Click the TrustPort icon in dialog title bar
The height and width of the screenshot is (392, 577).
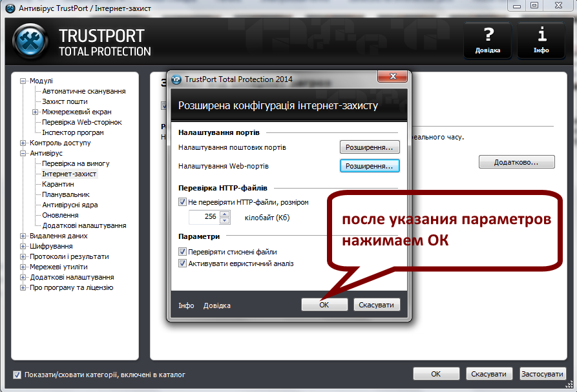(x=174, y=79)
